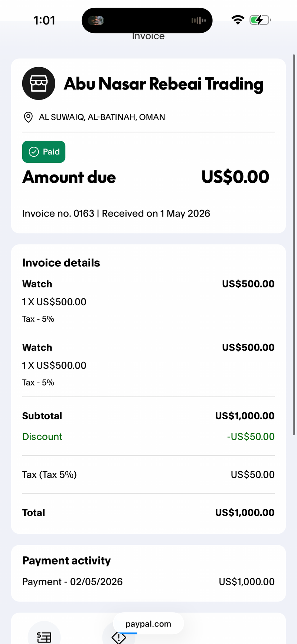The image size is (297, 644).
Task: Tap the Invoice no. 0163 text
Action: pyautogui.click(x=58, y=214)
